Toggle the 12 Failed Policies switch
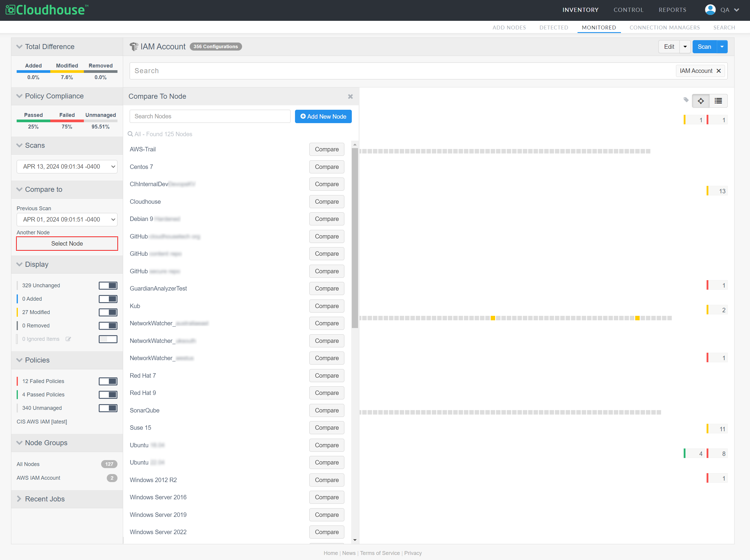The height and width of the screenshot is (560, 750). tap(108, 381)
